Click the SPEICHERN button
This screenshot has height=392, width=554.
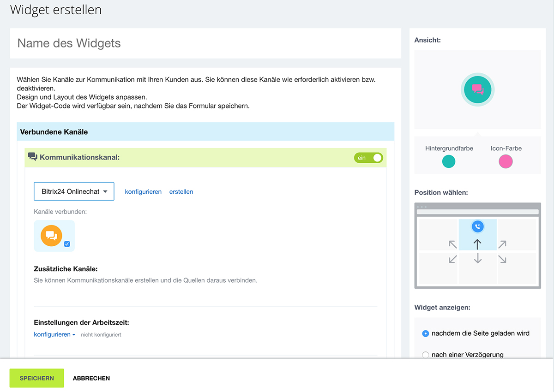pos(36,378)
